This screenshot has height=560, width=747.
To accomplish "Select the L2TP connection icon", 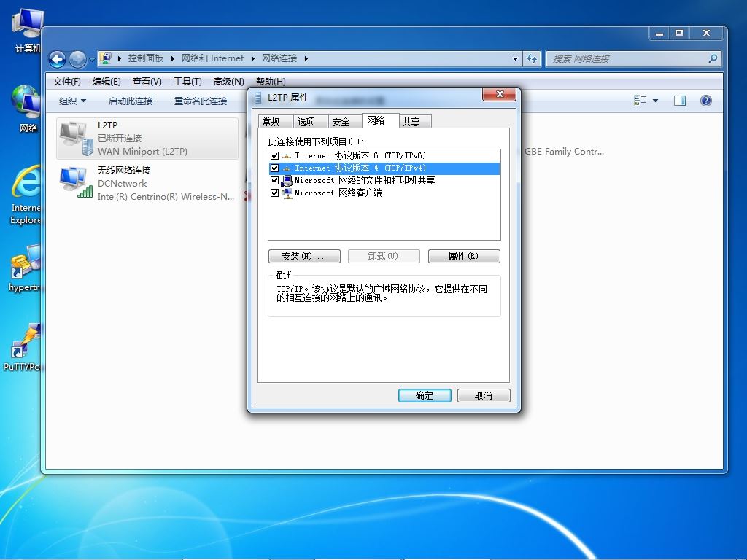I will pos(75,138).
